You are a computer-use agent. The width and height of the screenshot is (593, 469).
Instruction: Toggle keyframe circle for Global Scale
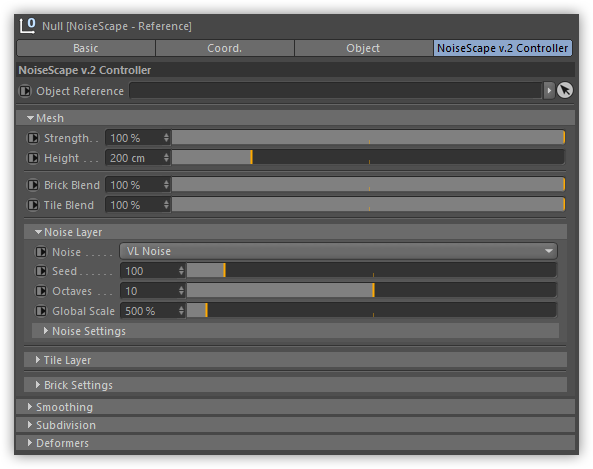[41, 311]
